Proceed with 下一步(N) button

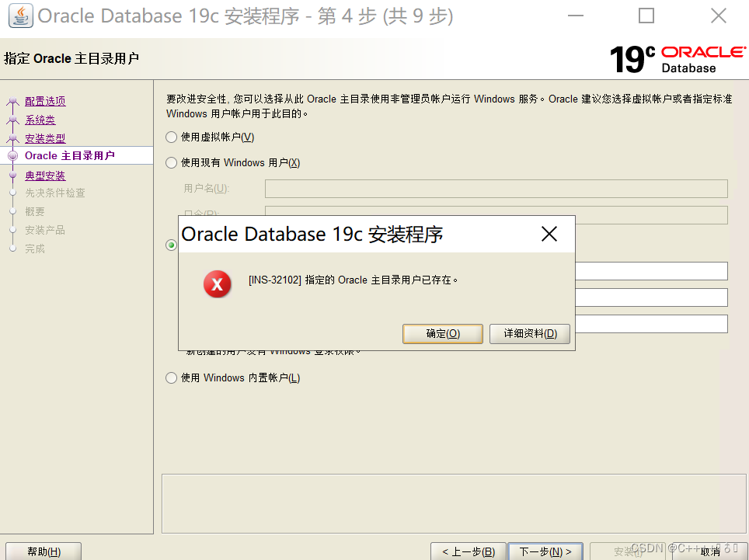[545, 552]
